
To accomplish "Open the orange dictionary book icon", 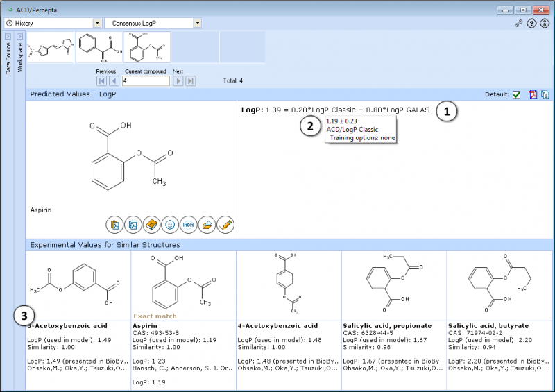I will (x=151, y=225).
